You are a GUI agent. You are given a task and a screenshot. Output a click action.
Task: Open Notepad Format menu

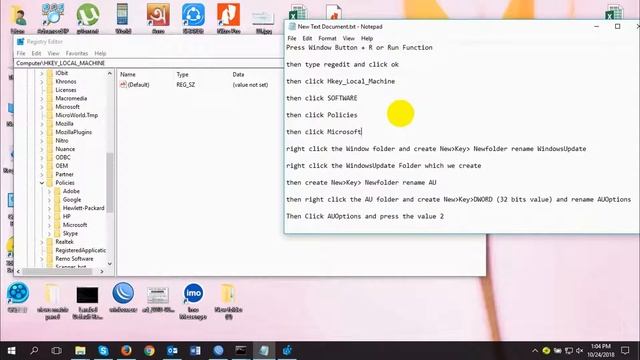pyautogui.click(x=327, y=38)
